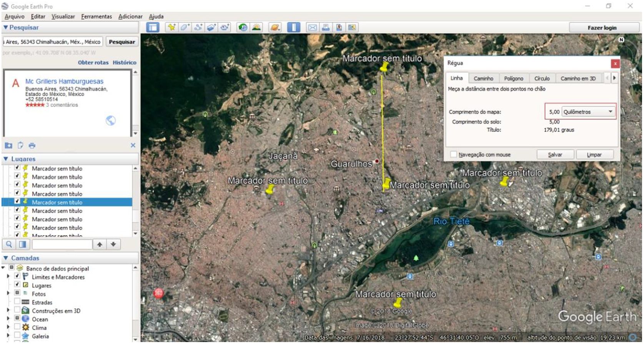Open the Ferramentas menu

click(x=96, y=17)
